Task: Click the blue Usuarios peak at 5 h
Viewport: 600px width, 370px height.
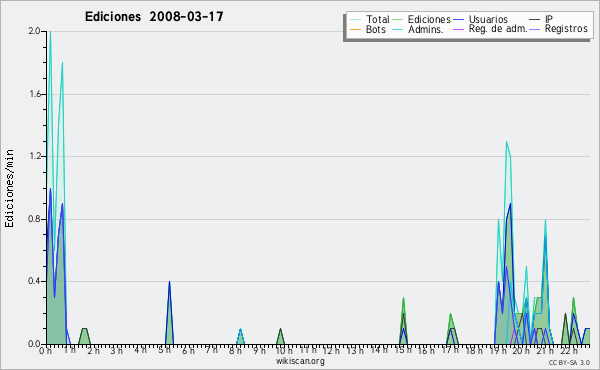Action: coord(169,283)
